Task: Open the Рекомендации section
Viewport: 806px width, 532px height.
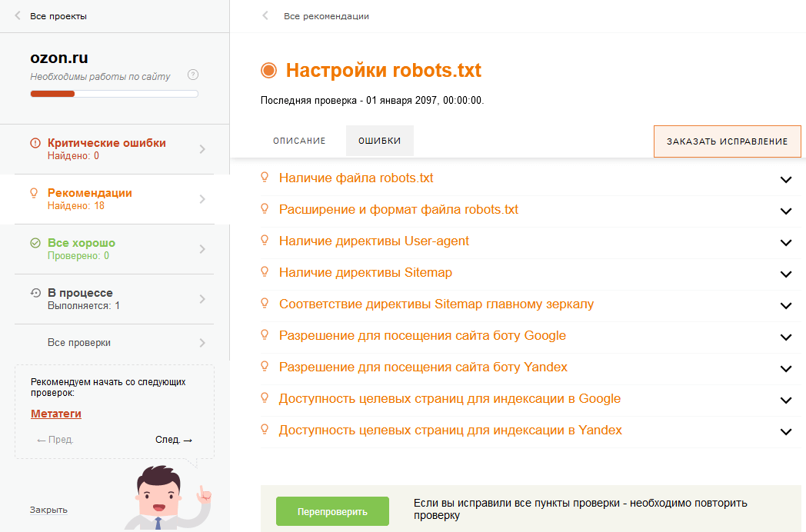Action: [114, 199]
